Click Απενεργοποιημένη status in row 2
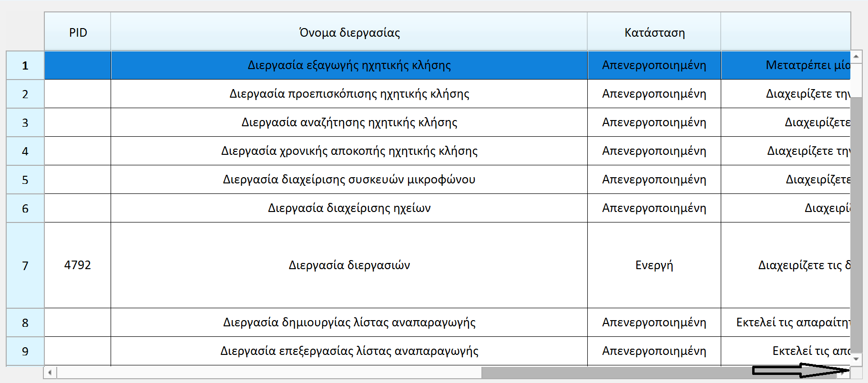This screenshot has height=383, width=868. click(x=654, y=94)
